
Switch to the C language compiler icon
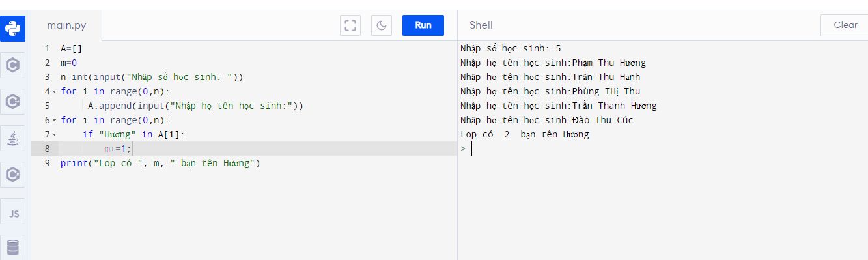tap(13, 65)
